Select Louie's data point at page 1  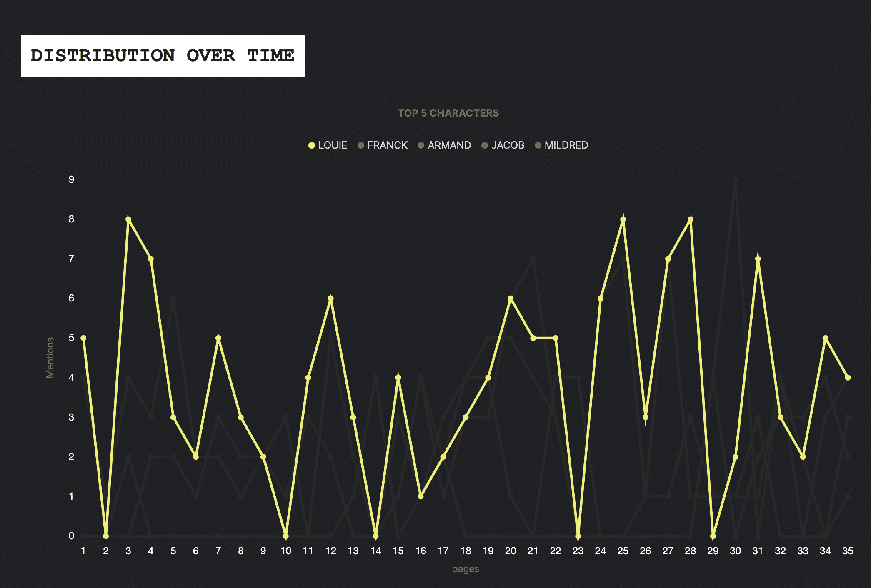coord(83,338)
